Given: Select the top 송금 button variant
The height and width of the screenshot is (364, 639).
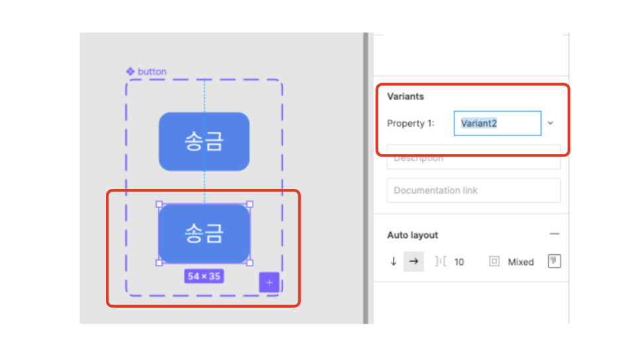Looking at the screenshot, I should (x=204, y=141).
